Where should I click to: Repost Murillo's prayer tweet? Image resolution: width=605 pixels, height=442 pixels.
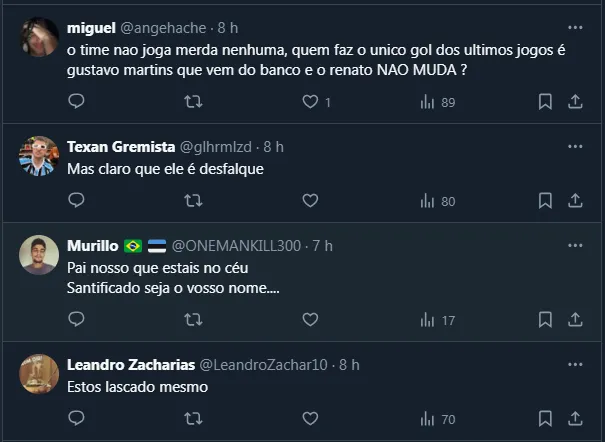point(193,320)
